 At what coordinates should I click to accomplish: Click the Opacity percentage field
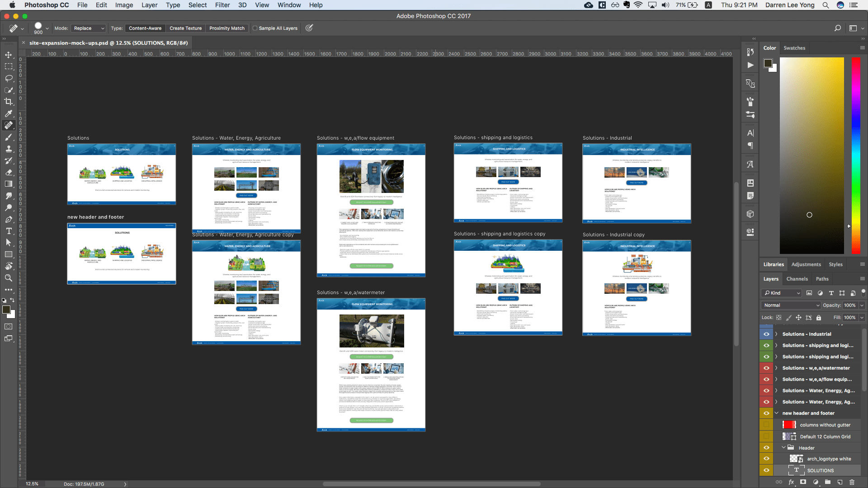click(x=849, y=305)
